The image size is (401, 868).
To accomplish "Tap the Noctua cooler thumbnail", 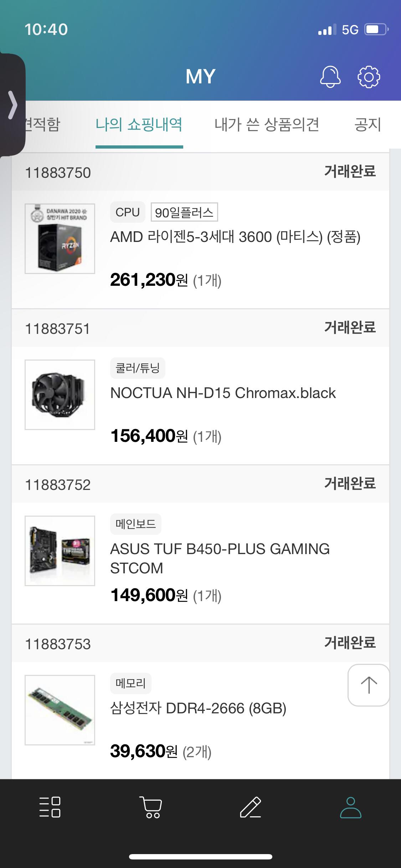I will [60, 395].
